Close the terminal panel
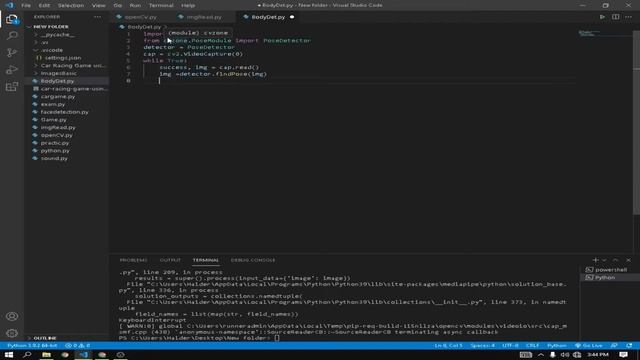Viewport: 640px width, 360px height. pyautogui.click(x=628, y=260)
